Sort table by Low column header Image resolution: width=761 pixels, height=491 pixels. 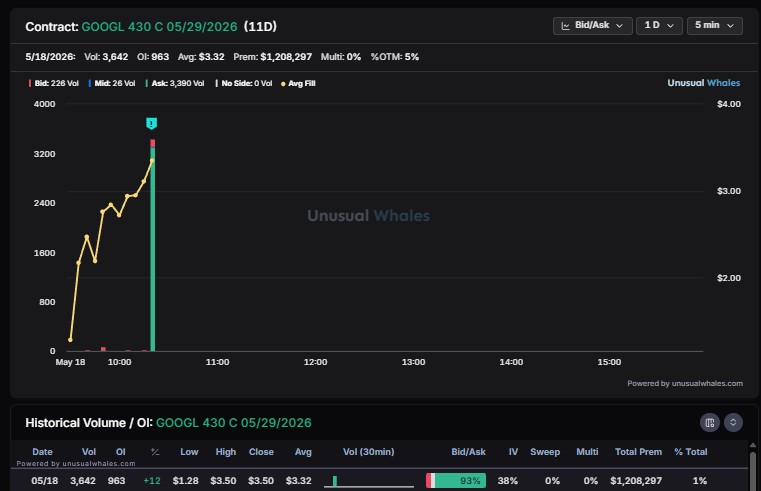click(189, 452)
